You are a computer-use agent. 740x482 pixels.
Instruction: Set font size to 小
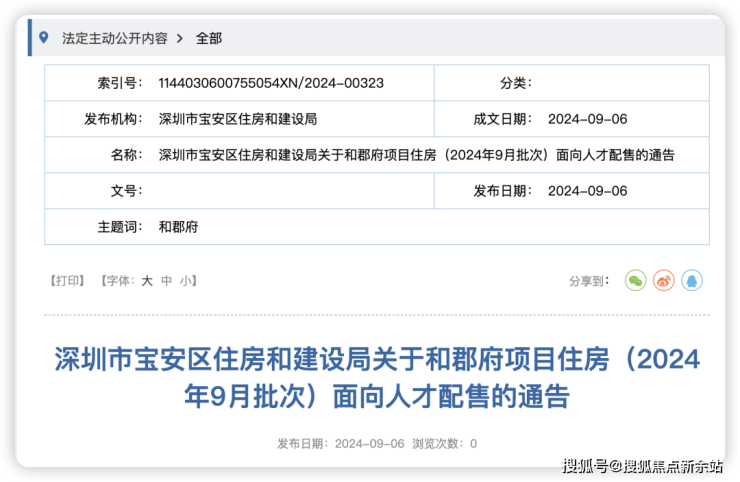(x=185, y=281)
